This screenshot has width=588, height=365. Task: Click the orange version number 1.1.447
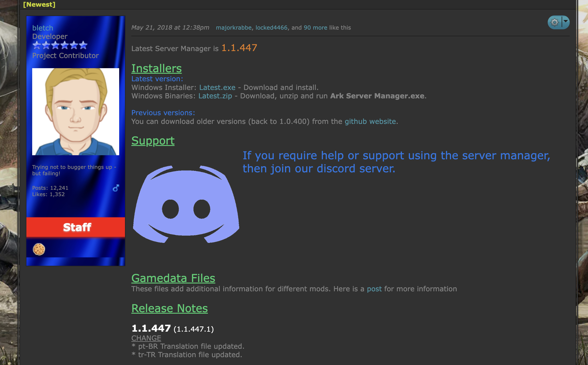pos(239,48)
